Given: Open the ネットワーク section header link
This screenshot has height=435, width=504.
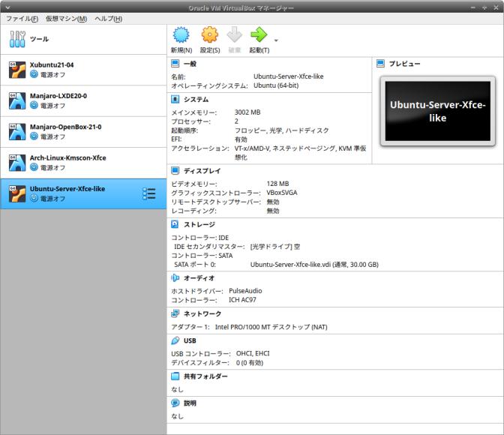Looking at the screenshot, I should point(202,313).
